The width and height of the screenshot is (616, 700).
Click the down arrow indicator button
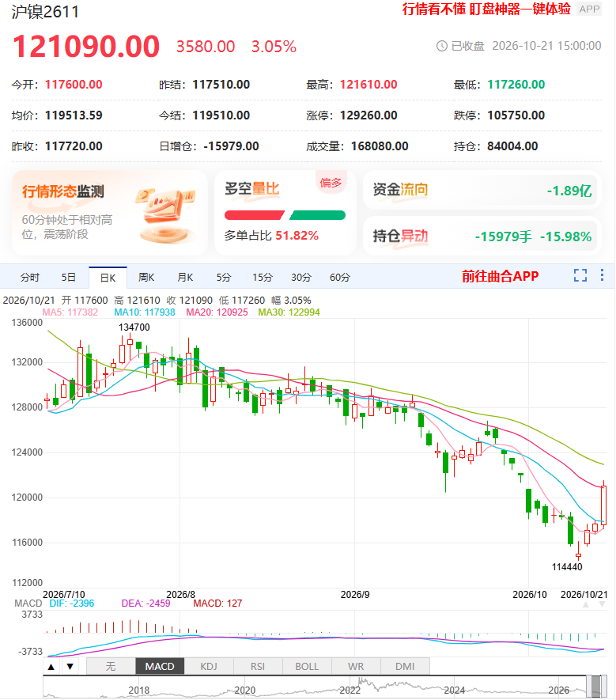pos(70,667)
